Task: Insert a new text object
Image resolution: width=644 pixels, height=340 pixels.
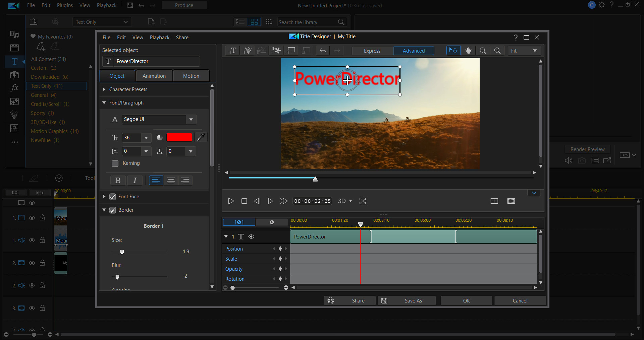Action: [232, 51]
